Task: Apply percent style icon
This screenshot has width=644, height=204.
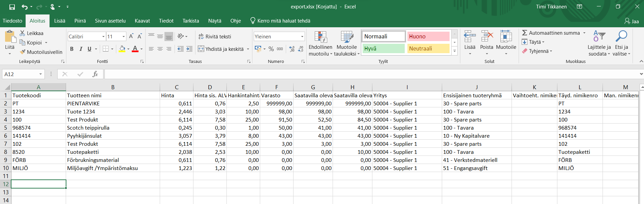Action: pyautogui.click(x=271, y=49)
